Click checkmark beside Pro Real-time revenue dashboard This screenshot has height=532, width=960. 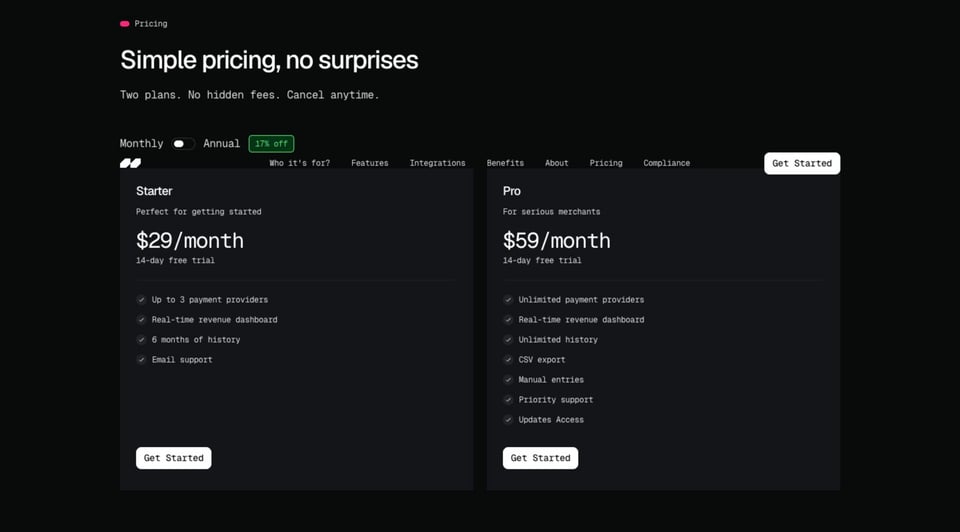pyautogui.click(x=508, y=320)
